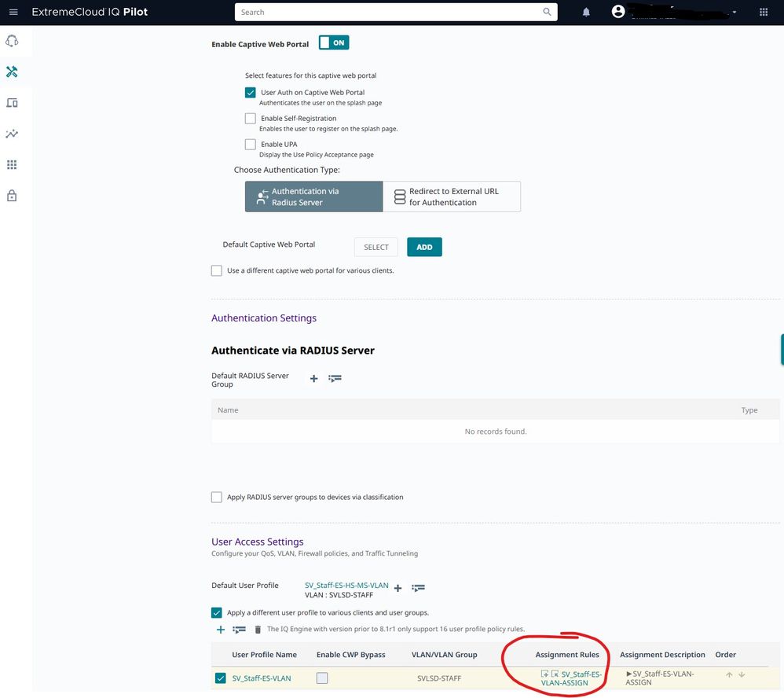Image resolution: width=784 pixels, height=698 pixels.
Task: Check Enable Self-Registration option
Action: click(x=251, y=119)
